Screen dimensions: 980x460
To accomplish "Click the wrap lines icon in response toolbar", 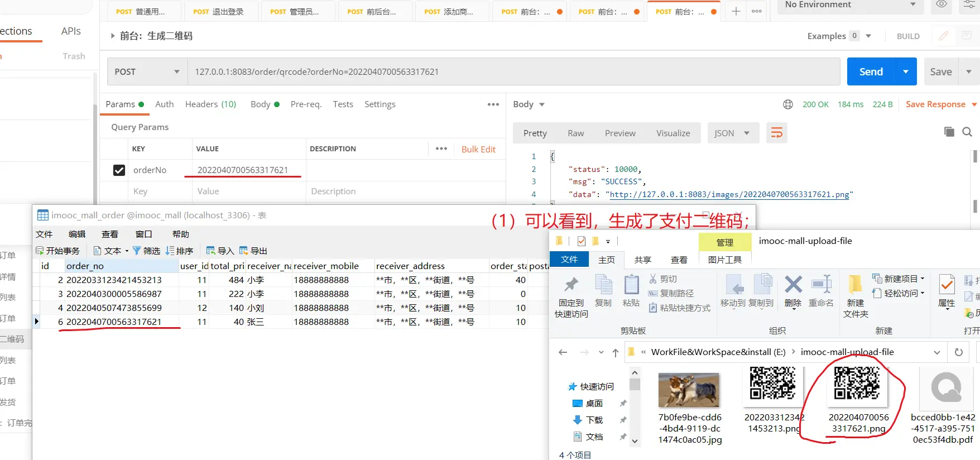I will pos(776,133).
